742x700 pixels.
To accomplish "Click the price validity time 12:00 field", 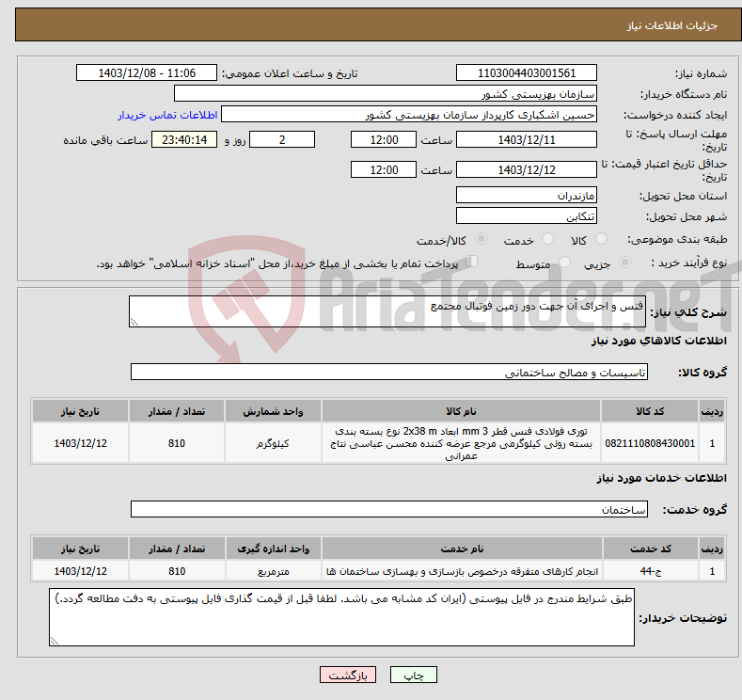I will [384, 169].
